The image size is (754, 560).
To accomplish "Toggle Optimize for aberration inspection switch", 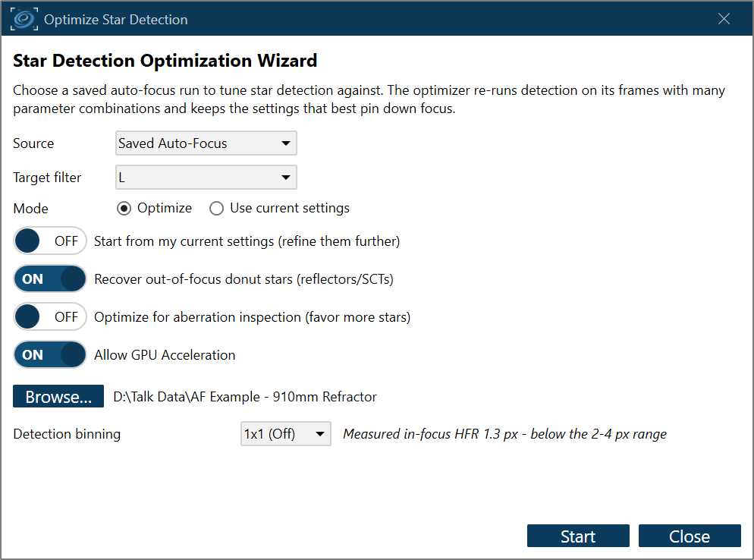I will coord(49,316).
